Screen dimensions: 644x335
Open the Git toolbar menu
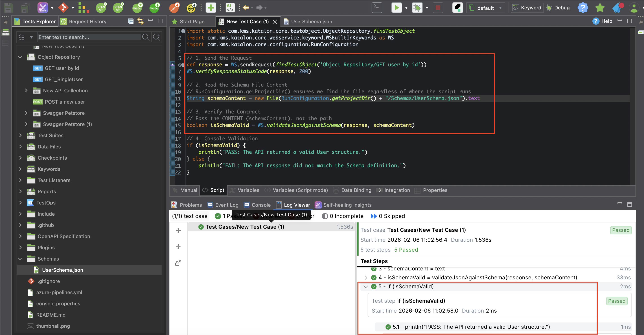(72, 7)
